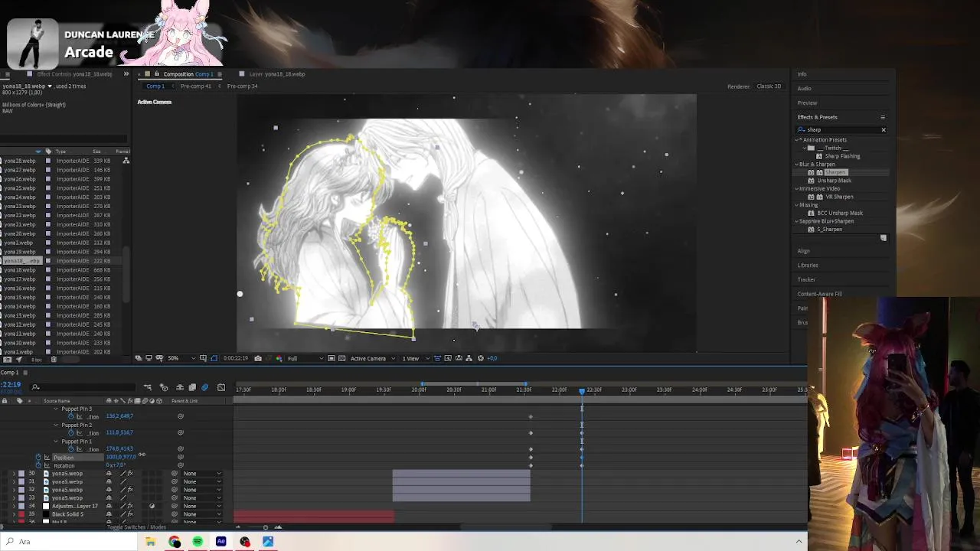The height and width of the screenshot is (551, 980).
Task: Toggle stopwatch for Puppet Pin 1 position
Action: pos(71,449)
